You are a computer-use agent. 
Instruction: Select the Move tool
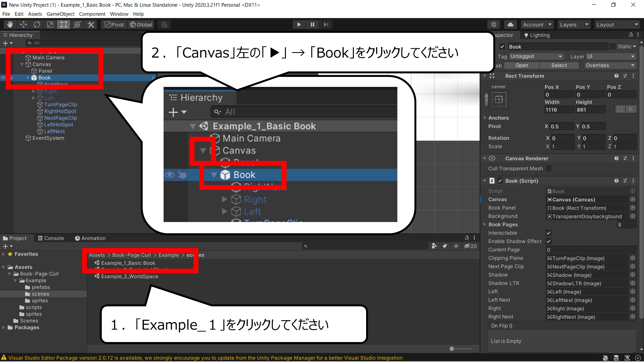[24, 24]
